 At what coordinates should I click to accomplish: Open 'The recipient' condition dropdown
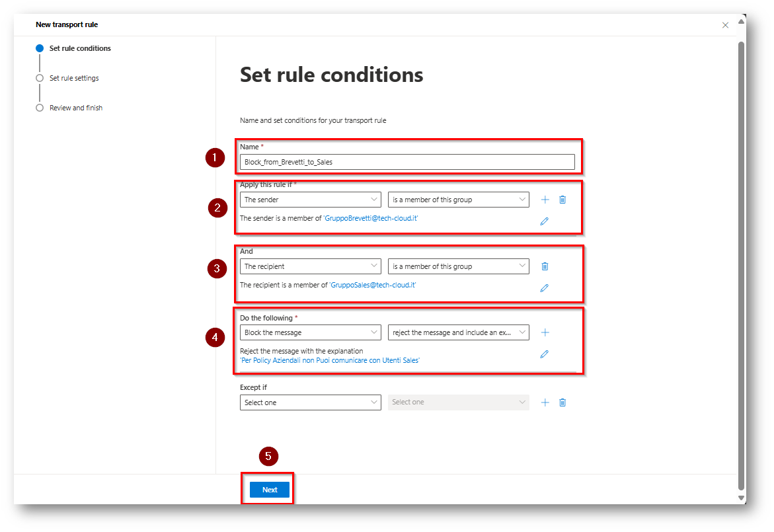[x=310, y=266]
